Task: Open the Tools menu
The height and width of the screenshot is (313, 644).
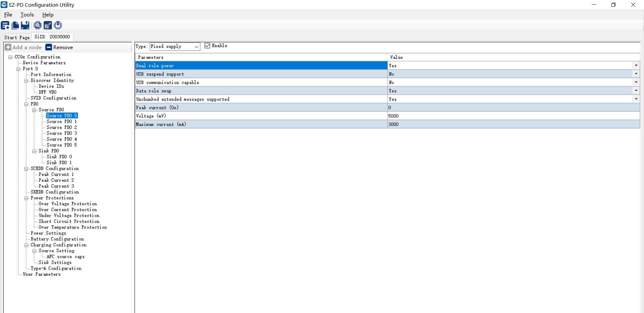Action: [27, 15]
